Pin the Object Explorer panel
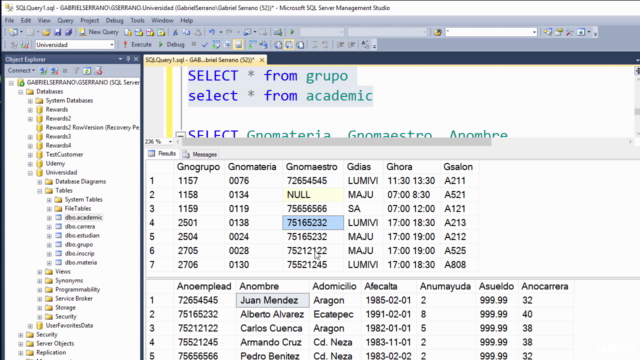 coord(128,59)
